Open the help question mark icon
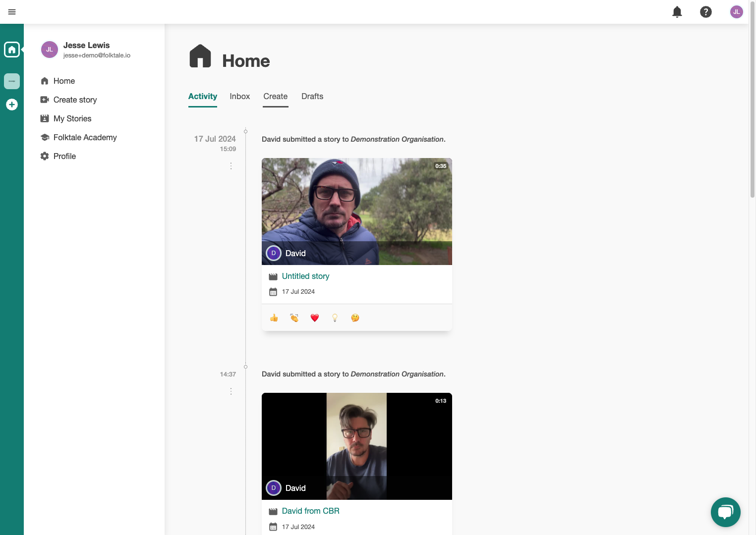Screen dimensions: 756x535 706,12
